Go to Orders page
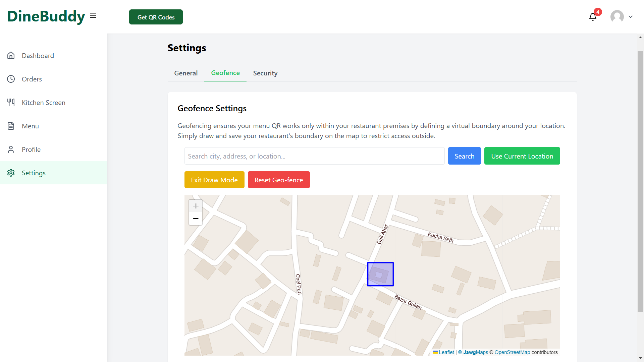Viewport: 644px width, 362px height. [54, 79]
